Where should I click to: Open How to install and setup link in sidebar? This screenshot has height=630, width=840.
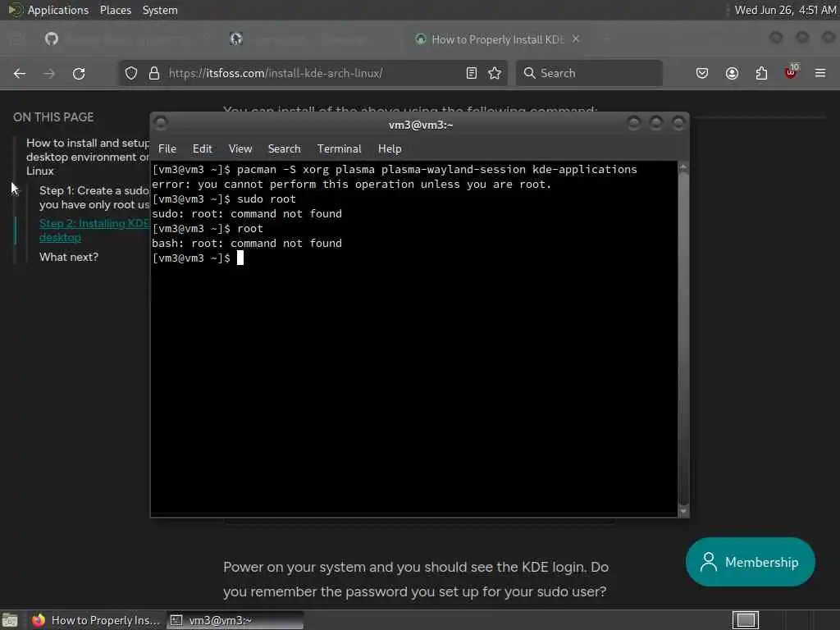point(88,157)
